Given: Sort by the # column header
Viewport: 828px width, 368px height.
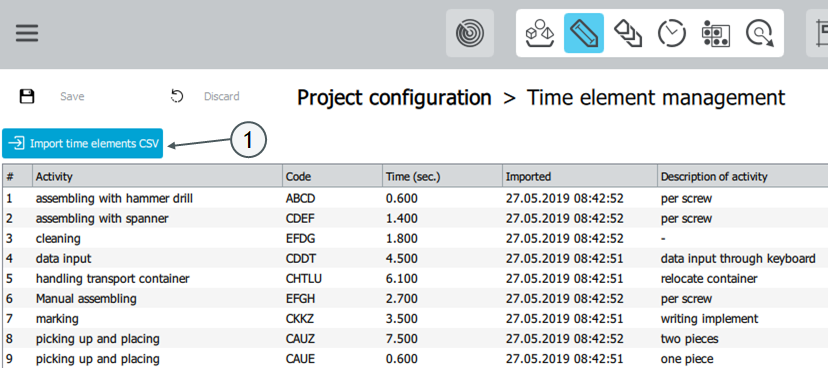Looking at the screenshot, I should click(x=17, y=176).
